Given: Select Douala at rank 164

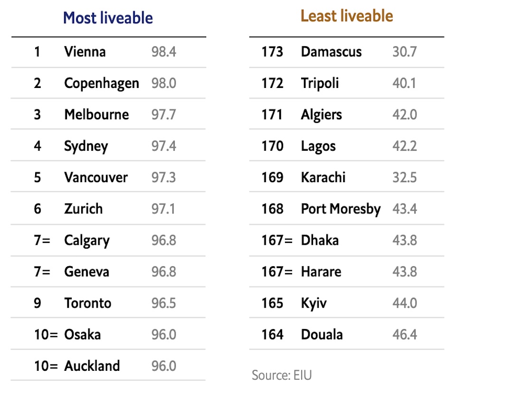Looking at the screenshot, I should 322,335.
